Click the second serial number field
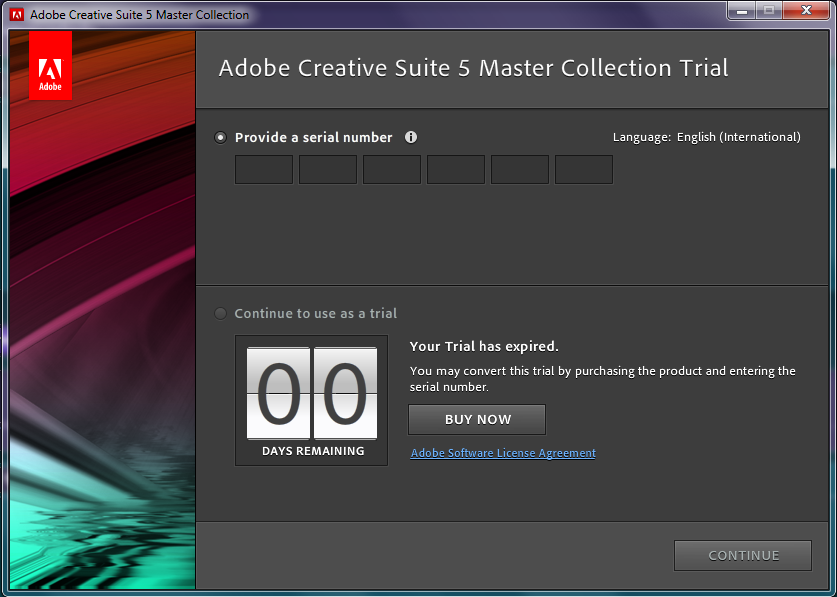 [x=328, y=170]
